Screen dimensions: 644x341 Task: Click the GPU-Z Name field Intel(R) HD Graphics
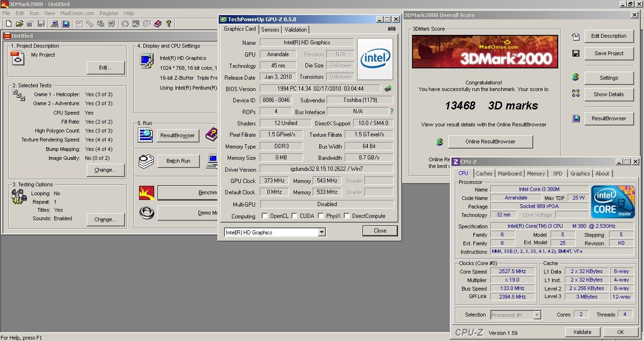point(307,42)
